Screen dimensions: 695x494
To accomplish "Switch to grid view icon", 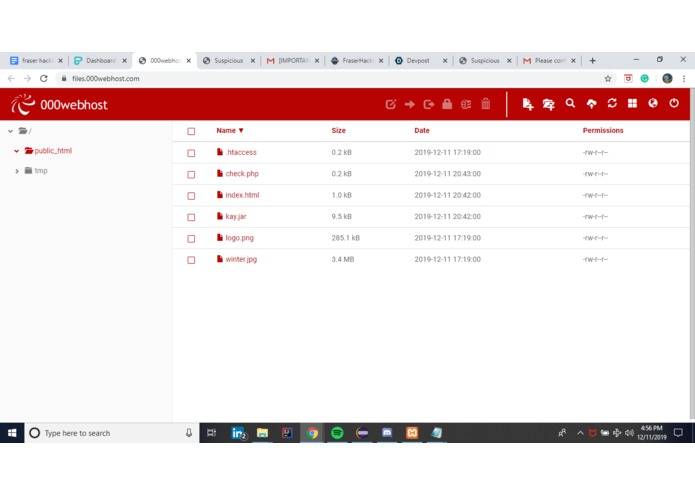I will pyautogui.click(x=633, y=103).
